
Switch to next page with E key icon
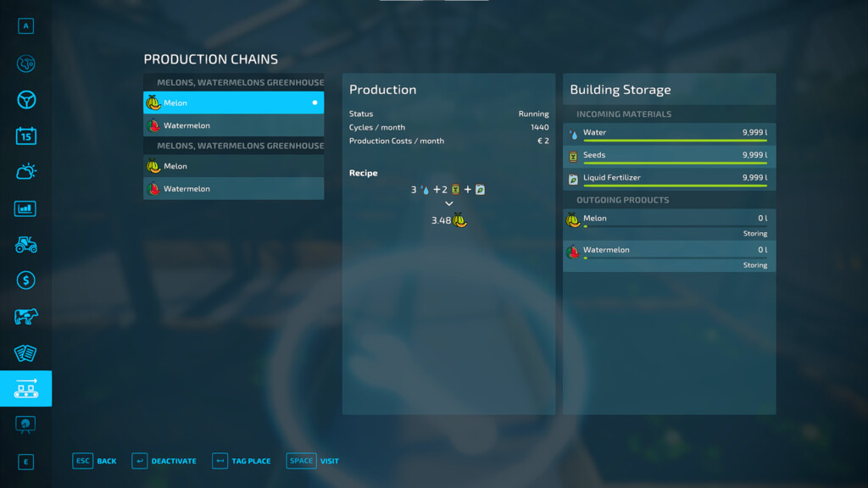(25, 462)
